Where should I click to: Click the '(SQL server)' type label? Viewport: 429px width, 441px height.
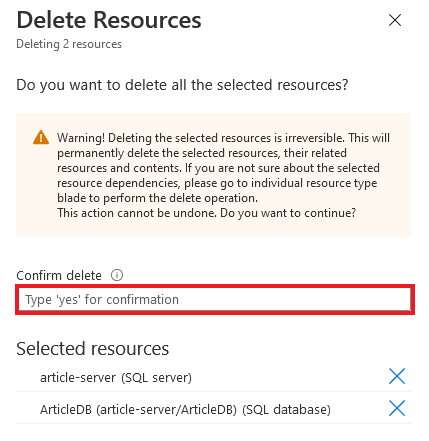156,378
